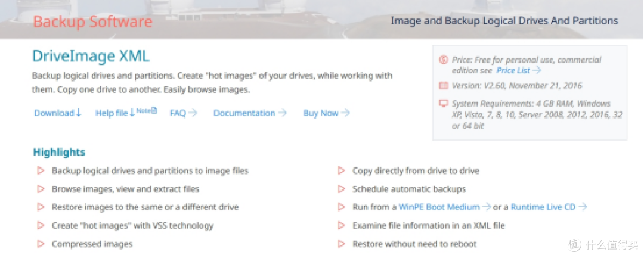Click the price dollar icon

443,60
